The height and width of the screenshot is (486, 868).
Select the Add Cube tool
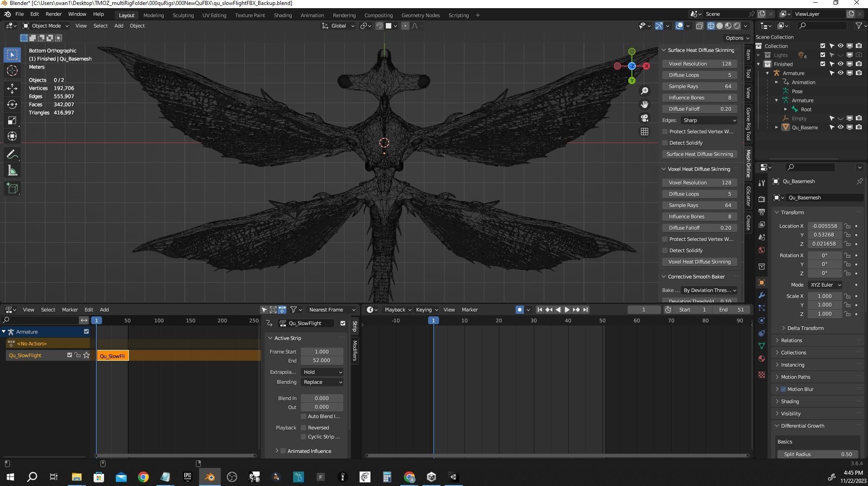point(12,189)
